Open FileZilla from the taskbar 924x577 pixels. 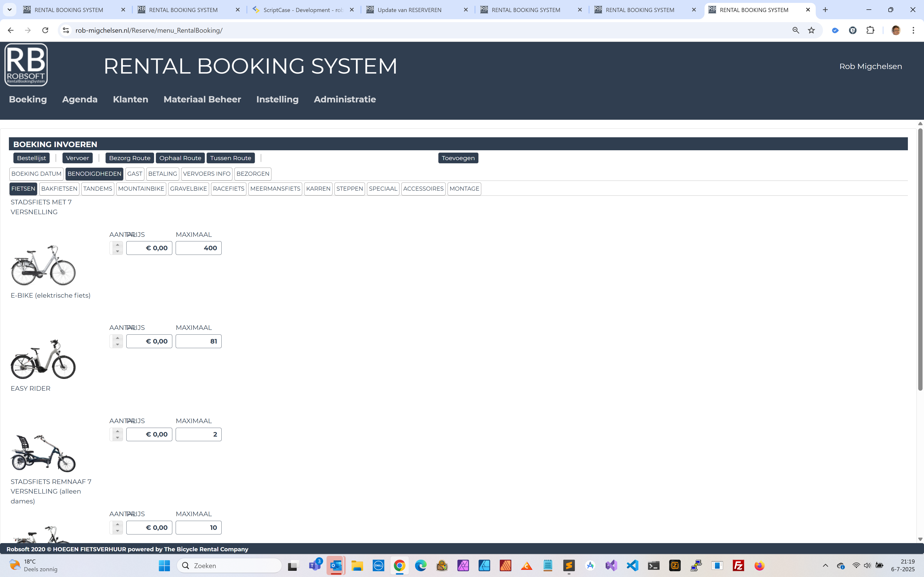point(738,565)
